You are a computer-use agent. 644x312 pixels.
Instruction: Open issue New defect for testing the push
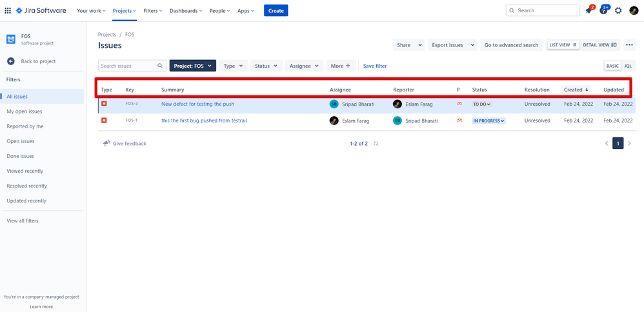point(198,104)
